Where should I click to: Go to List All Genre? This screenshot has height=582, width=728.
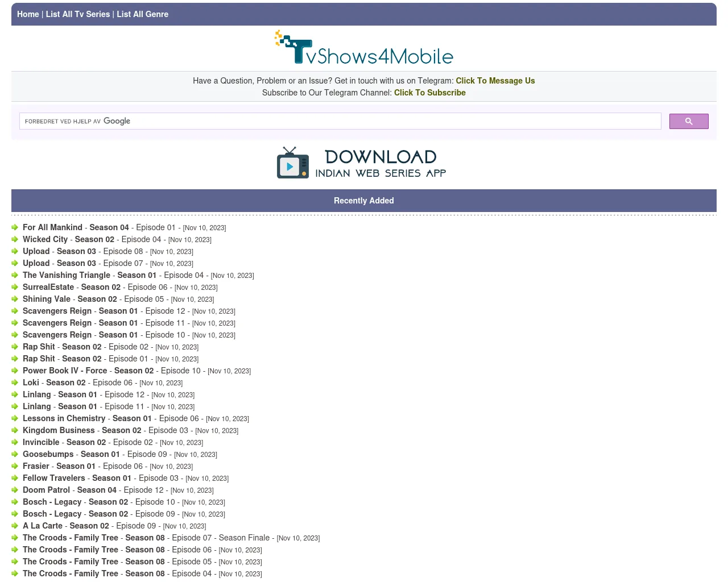[x=143, y=14]
